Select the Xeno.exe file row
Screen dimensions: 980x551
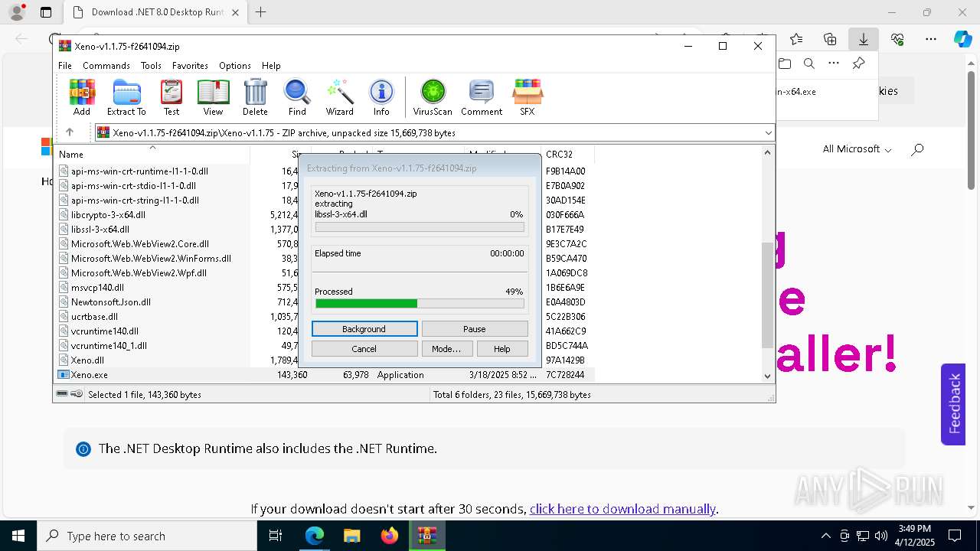point(325,375)
